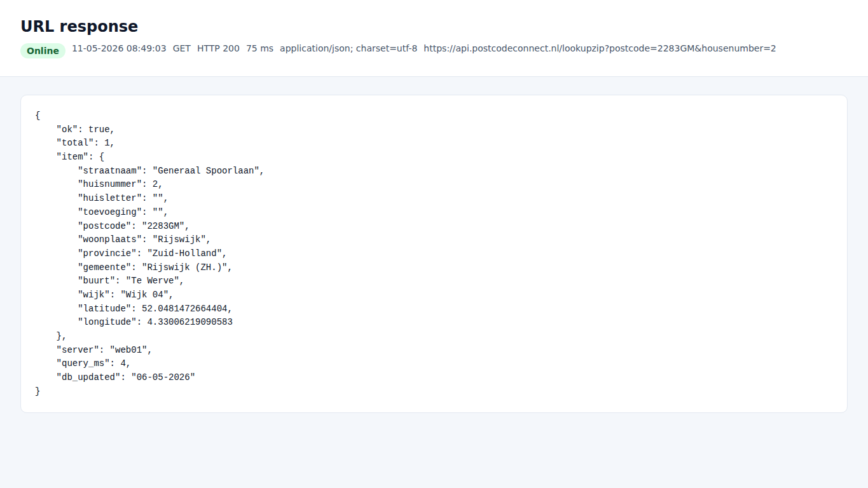
Task: Click the GET method label
Action: click(x=182, y=48)
